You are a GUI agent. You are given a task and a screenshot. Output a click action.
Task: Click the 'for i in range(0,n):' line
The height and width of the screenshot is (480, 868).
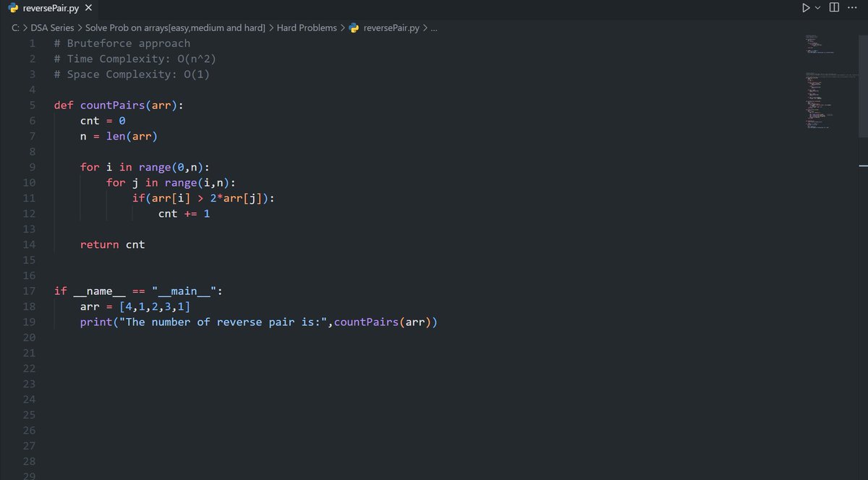click(145, 167)
